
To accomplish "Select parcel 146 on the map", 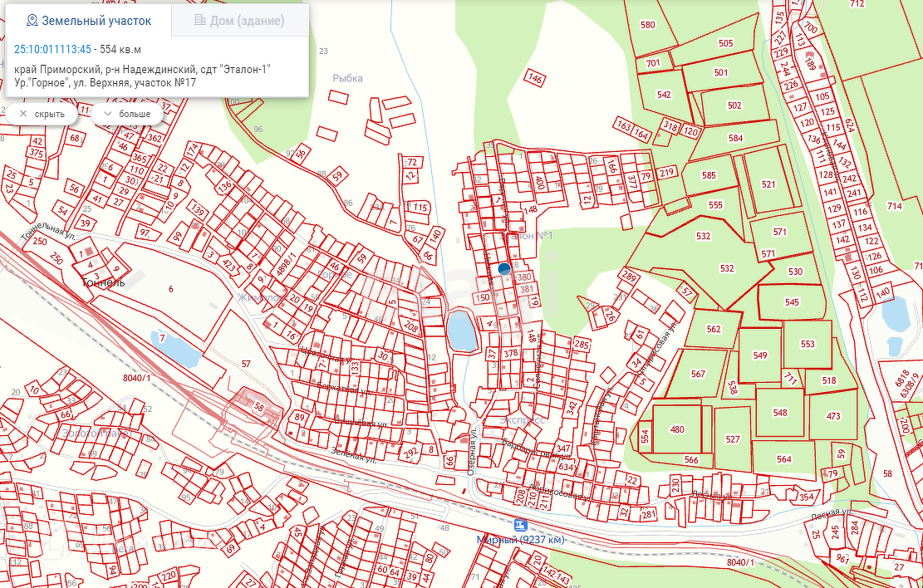I will point(534,78).
